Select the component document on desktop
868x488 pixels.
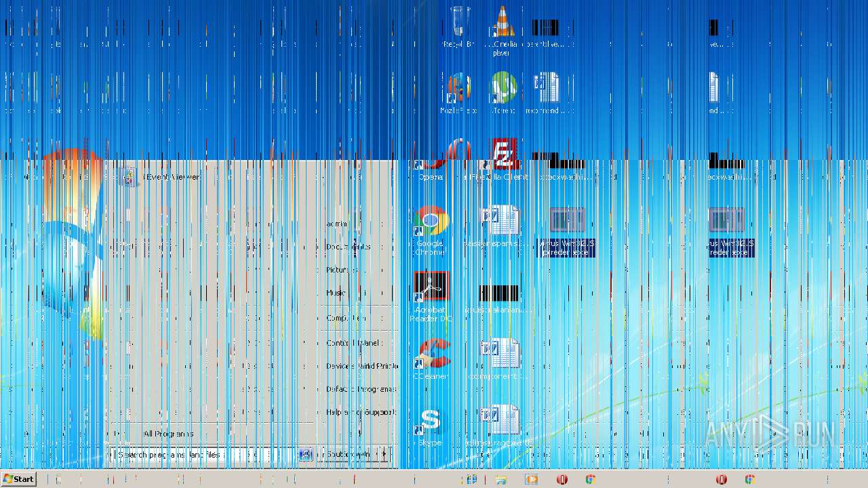click(x=501, y=359)
